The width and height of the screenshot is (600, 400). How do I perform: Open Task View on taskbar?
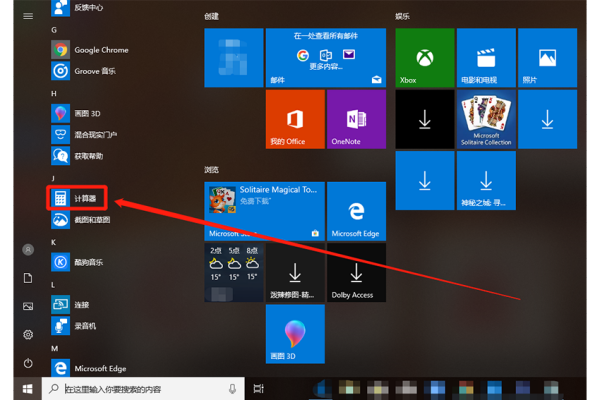coord(259,389)
